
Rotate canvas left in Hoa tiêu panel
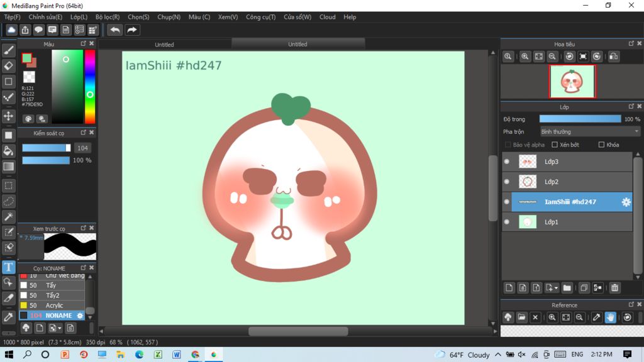(569, 57)
